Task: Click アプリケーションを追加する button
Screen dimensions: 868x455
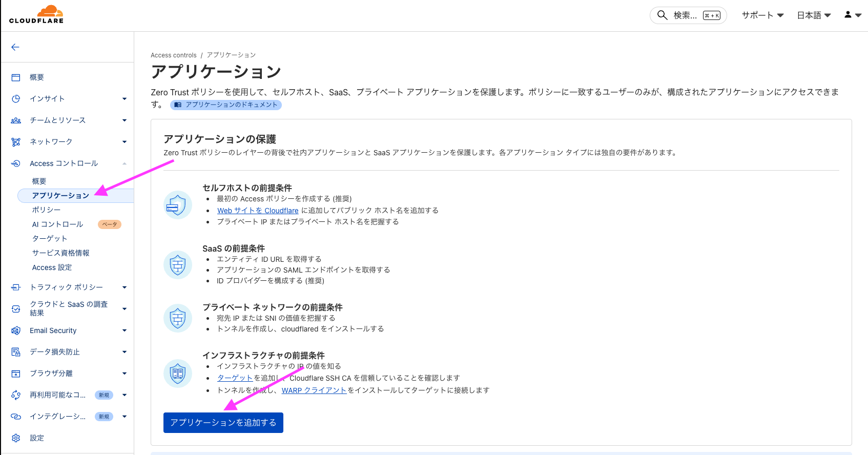Action: pyautogui.click(x=223, y=423)
